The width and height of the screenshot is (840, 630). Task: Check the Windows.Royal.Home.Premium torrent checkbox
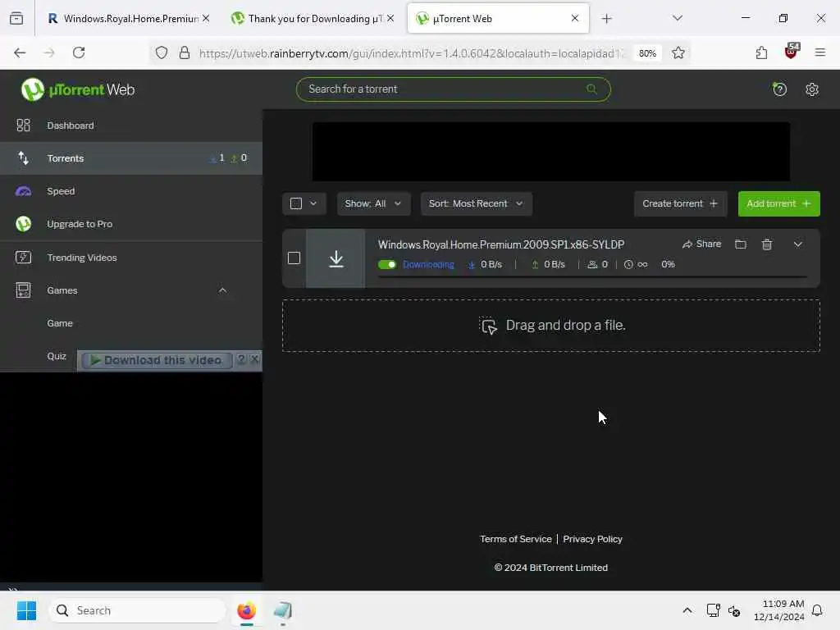294,258
